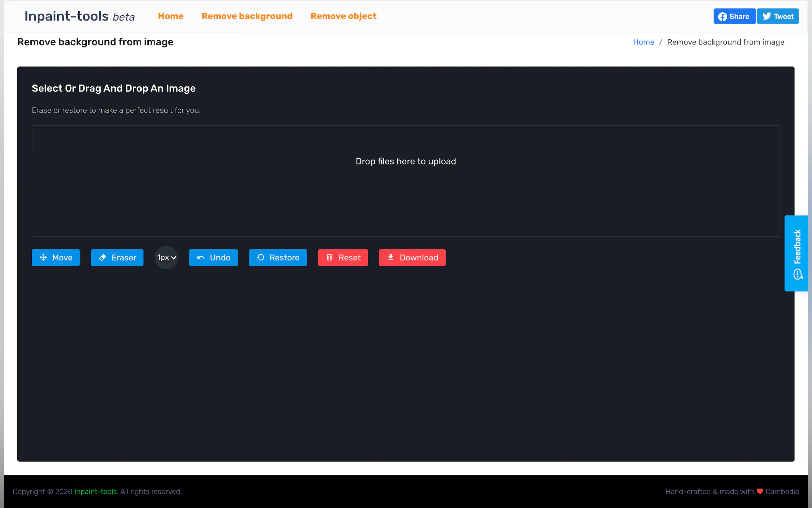This screenshot has height=508, width=812.
Task: Click the Inpaint-tools beta logo
Action: [80, 16]
